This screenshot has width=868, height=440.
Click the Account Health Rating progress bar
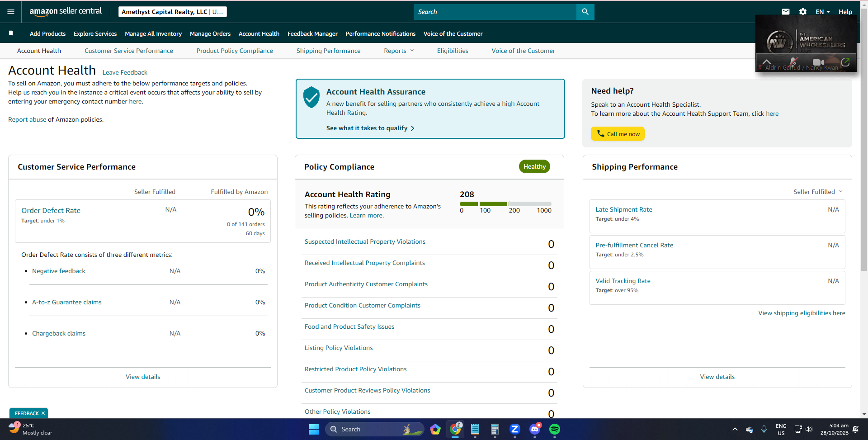(x=505, y=204)
